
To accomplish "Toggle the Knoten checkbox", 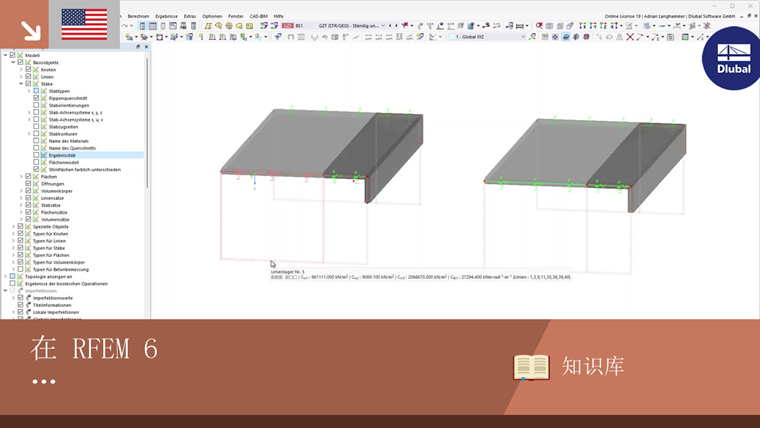I will pyautogui.click(x=28, y=69).
